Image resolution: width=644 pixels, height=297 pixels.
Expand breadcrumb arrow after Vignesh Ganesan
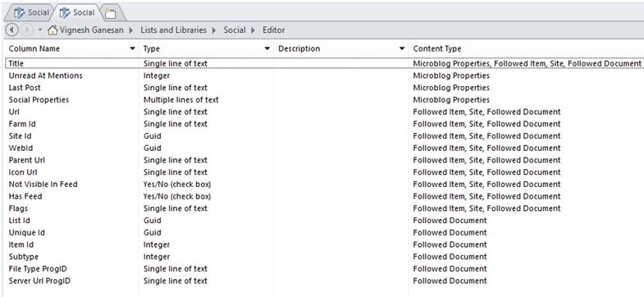[x=131, y=30]
